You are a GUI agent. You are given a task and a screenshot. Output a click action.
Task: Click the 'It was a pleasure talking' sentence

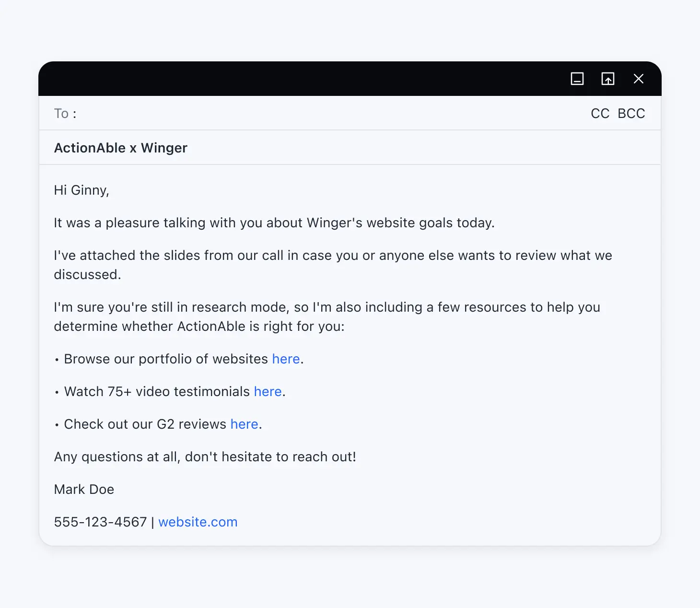[x=274, y=223]
